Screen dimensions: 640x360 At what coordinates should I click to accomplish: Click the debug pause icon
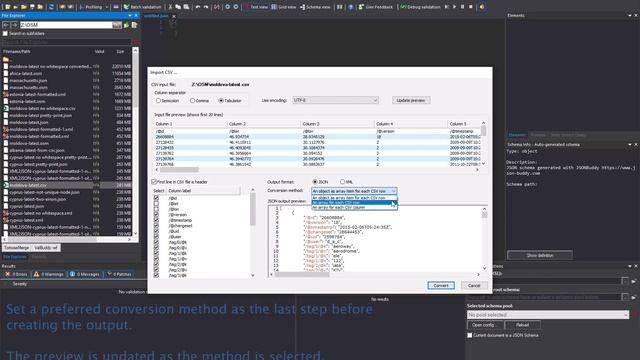(462, 7)
